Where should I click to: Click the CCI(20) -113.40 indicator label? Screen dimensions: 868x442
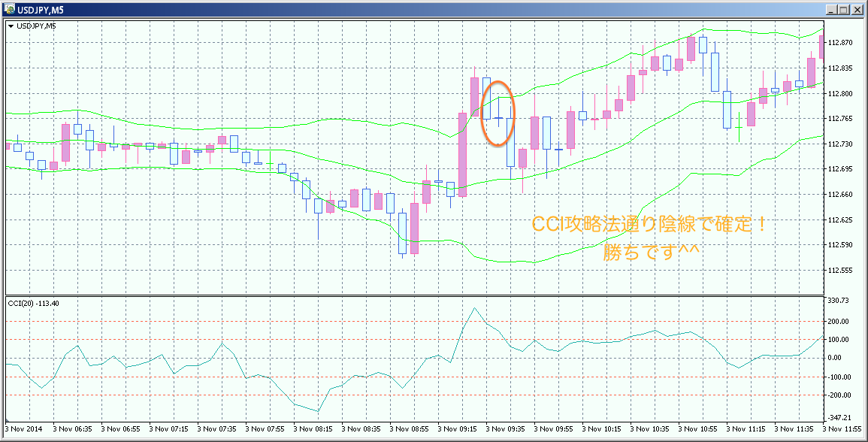pos(34,303)
